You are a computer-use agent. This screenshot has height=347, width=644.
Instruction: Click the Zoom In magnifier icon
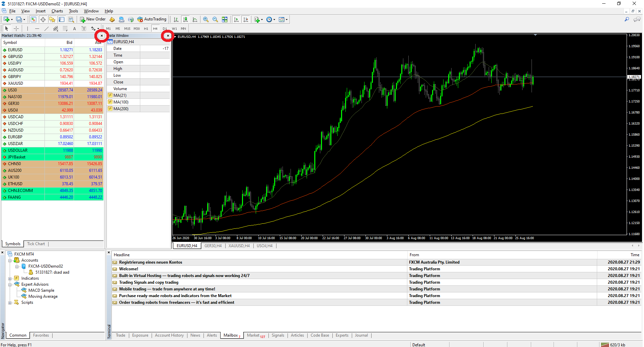point(206,19)
